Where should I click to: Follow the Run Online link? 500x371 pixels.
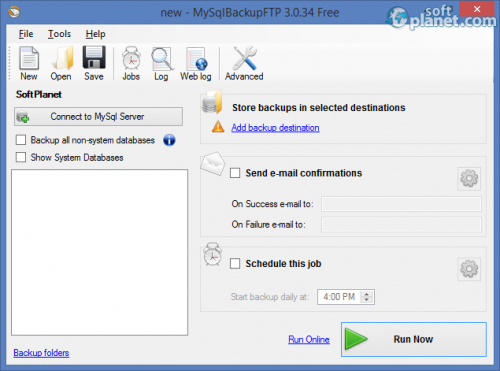(x=309, y=339)
